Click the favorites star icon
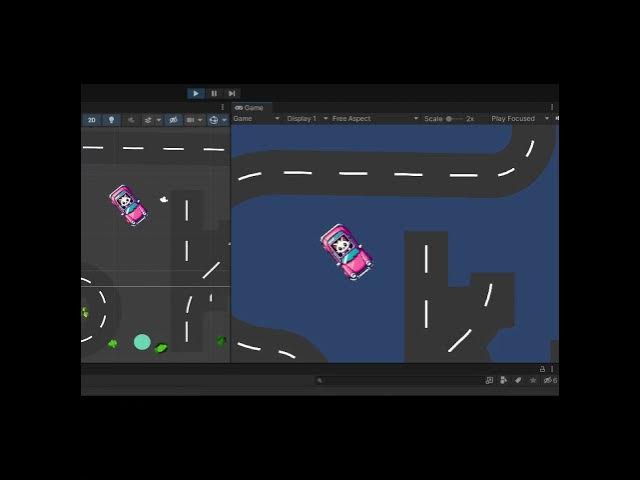This screenshot has width=640, height=480. (533, 380)
